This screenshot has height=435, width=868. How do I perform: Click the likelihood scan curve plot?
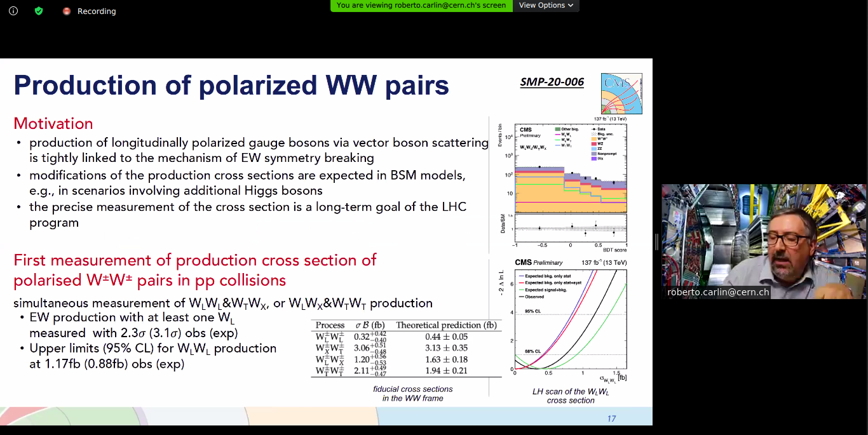click(x=570, y=321)
